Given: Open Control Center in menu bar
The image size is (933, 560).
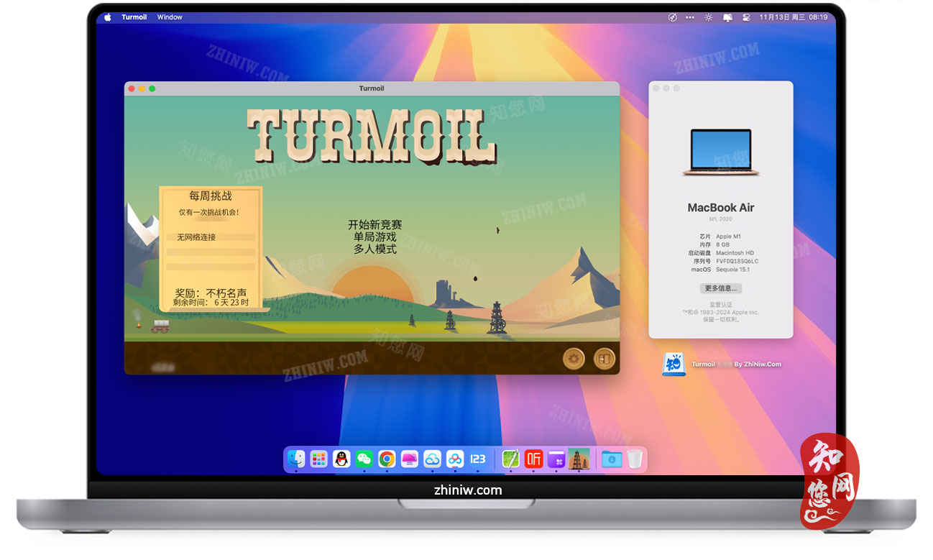Looking at the screenshot, I should click(x=745, y=17).
